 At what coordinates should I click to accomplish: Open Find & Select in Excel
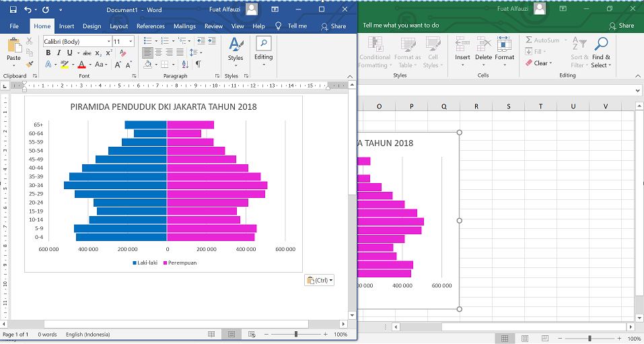pyautogui.click(x=602, y=53)
